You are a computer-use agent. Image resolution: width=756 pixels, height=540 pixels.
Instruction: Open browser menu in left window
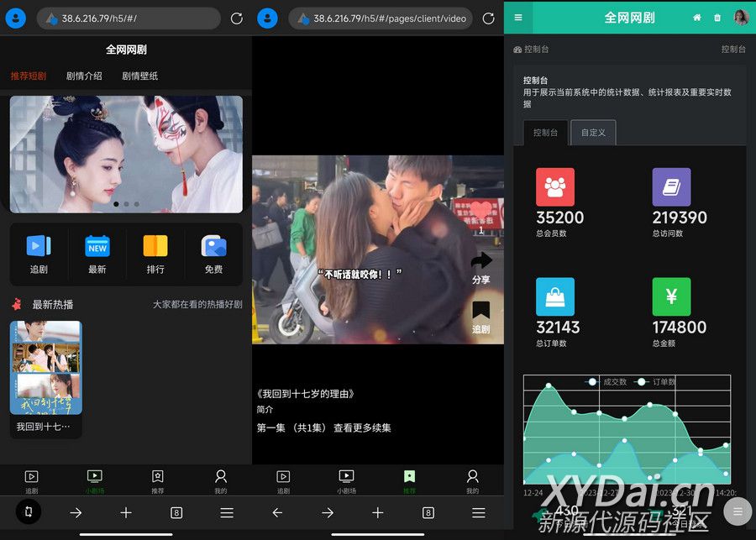227,512
